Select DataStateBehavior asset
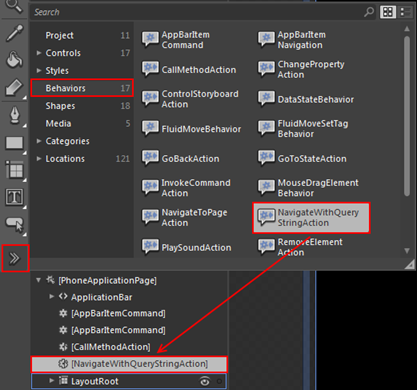This screenshot has height=390, width=417. (306, 99)
